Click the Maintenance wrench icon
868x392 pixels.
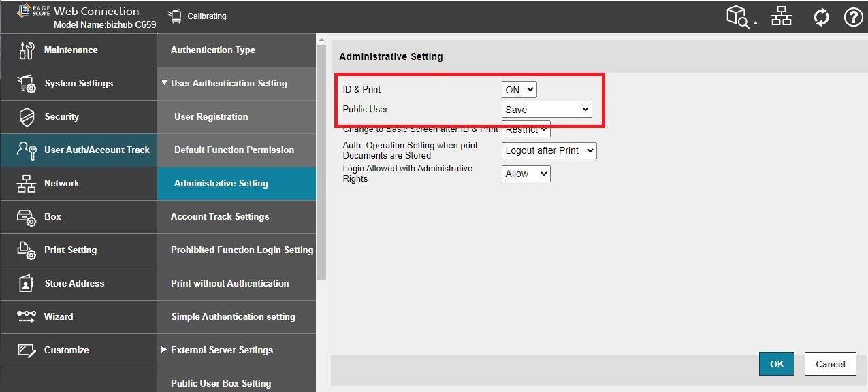coord(26,50)
